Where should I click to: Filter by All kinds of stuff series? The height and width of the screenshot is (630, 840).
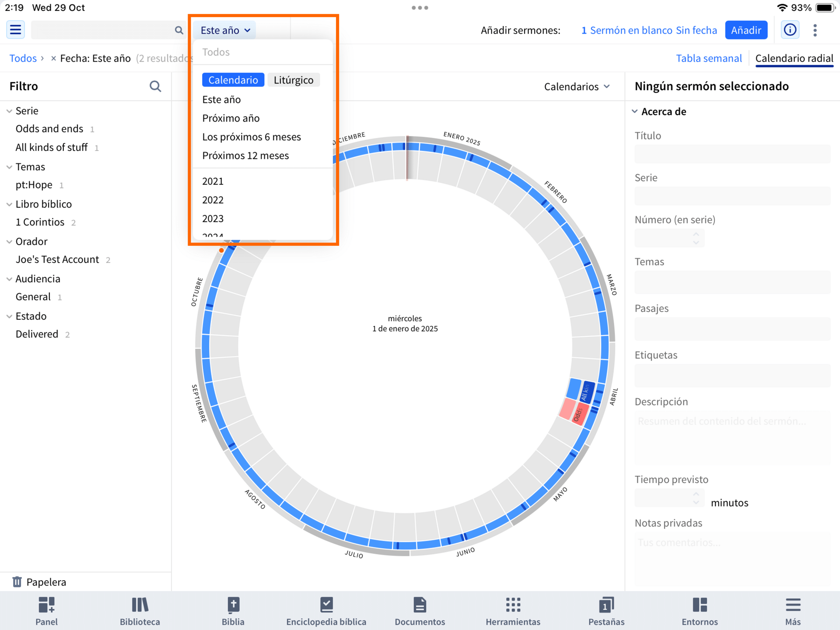(x=52, y=147)
